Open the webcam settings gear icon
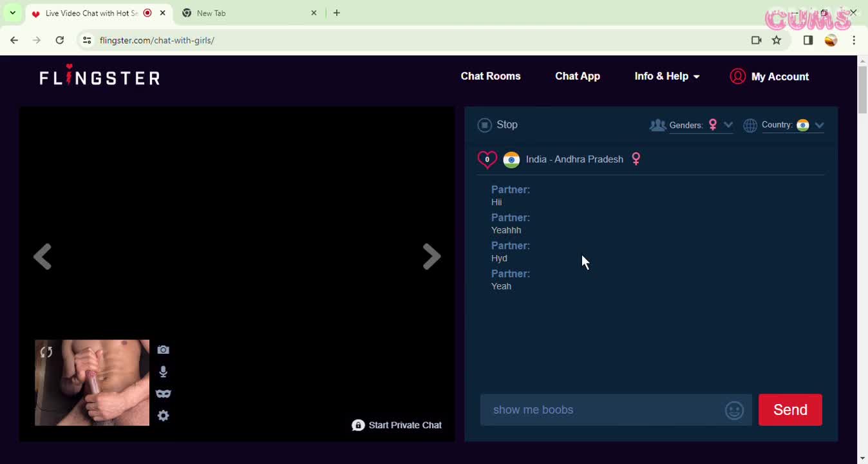868x464 pixels. 163,416
